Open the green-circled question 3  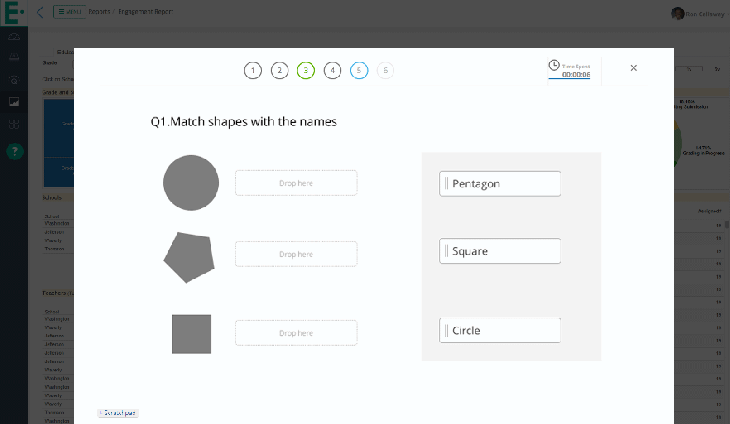coord(306,70)
